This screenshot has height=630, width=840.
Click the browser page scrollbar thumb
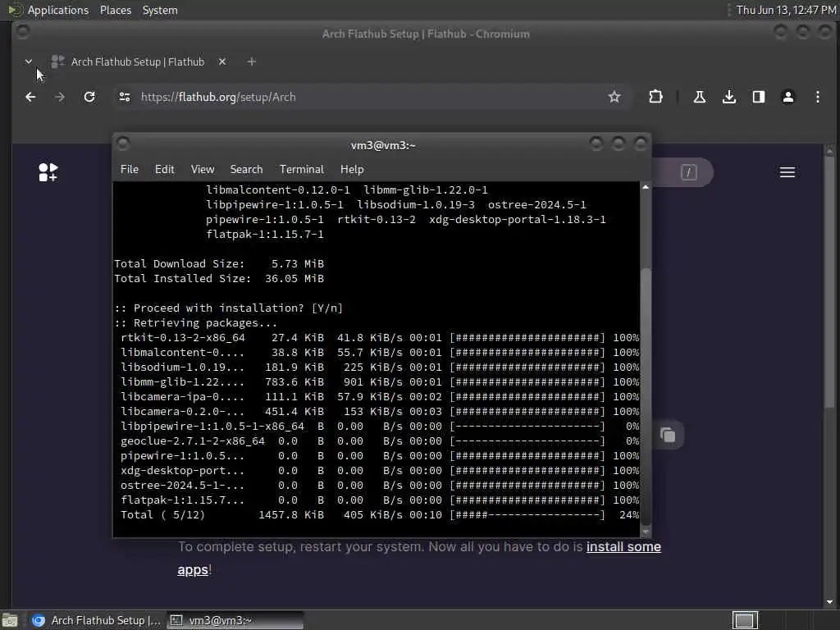(829, 282)
